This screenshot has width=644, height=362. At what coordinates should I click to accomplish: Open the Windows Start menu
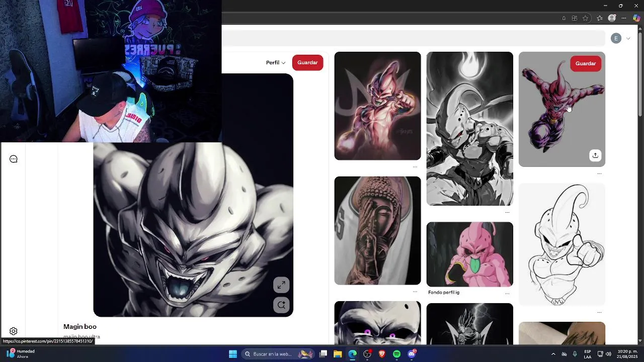tap(233, 354)
